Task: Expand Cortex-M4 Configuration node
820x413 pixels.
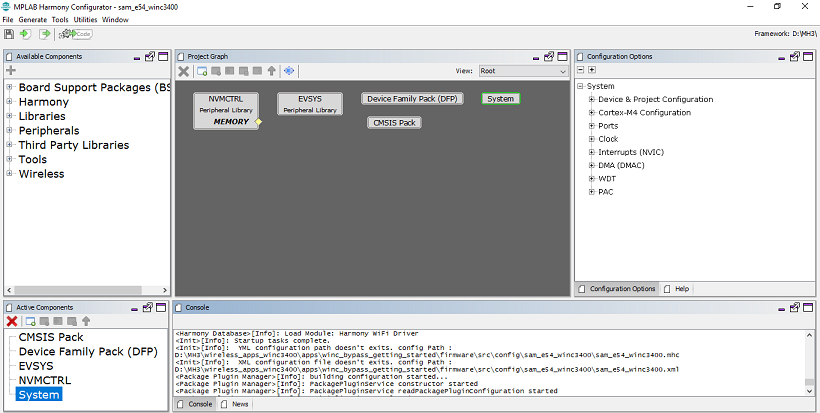Action: (x=591, y=112)
